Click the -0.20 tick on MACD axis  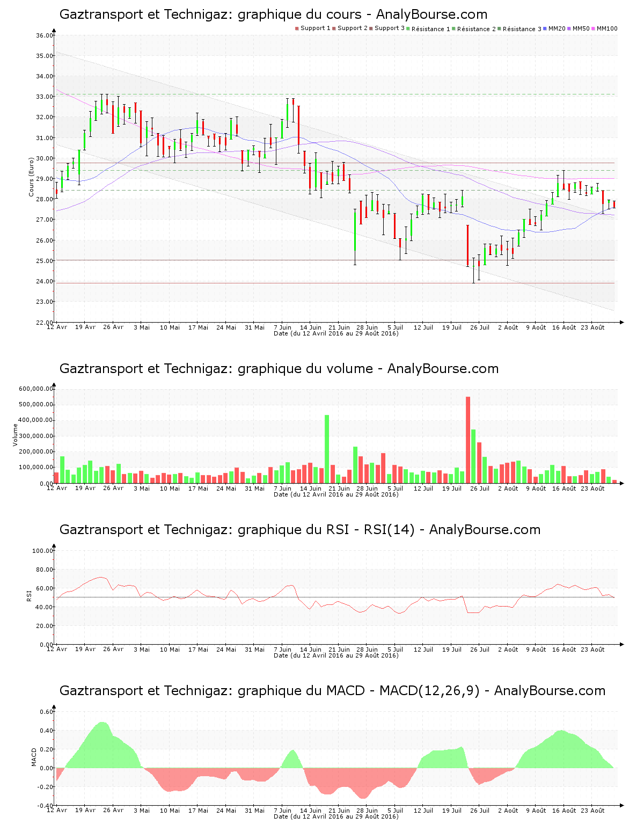pos(46,787)
